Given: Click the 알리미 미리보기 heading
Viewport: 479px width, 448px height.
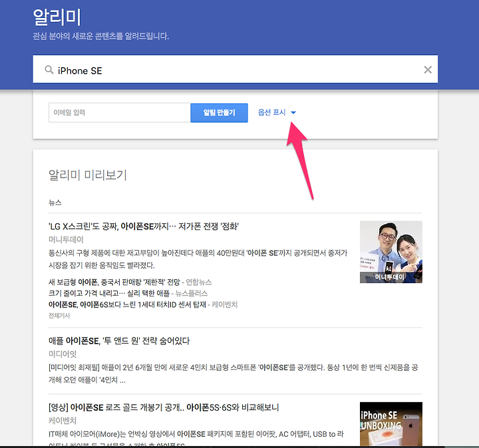Looking at the screenshot, I should [88, 175].
